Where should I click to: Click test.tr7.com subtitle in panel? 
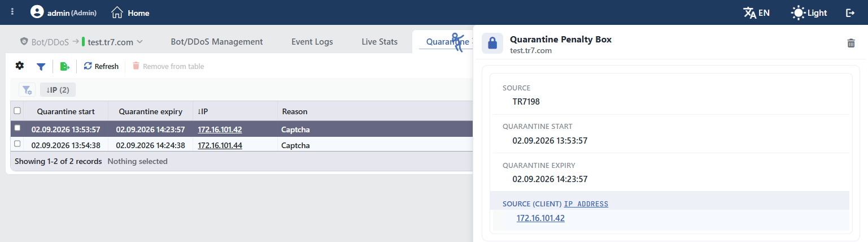[531, 50]
